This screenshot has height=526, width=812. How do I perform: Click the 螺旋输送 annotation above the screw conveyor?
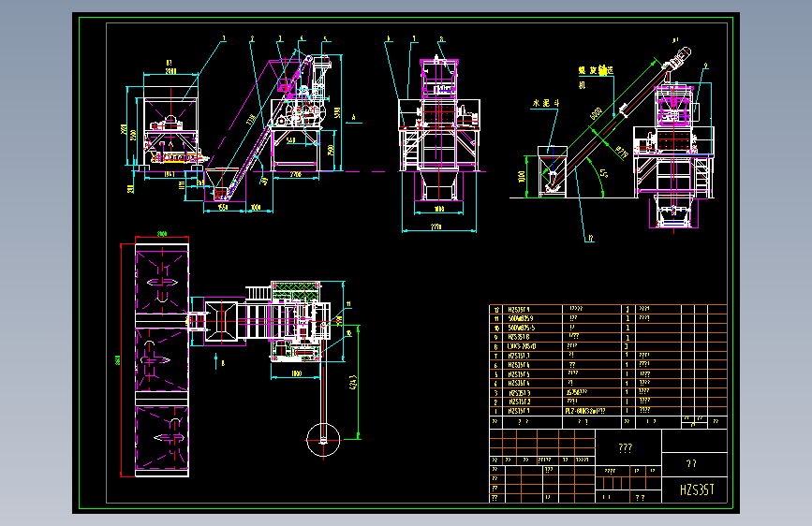(596, 70)
